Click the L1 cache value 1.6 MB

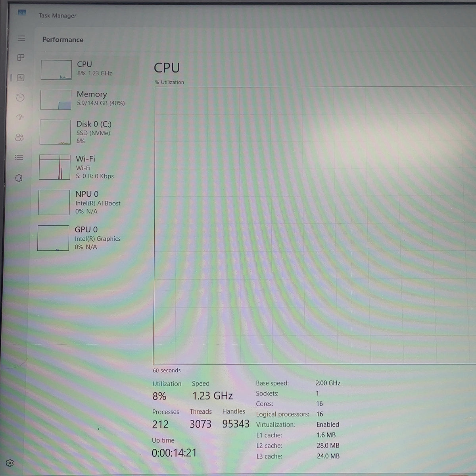[326, 435]
